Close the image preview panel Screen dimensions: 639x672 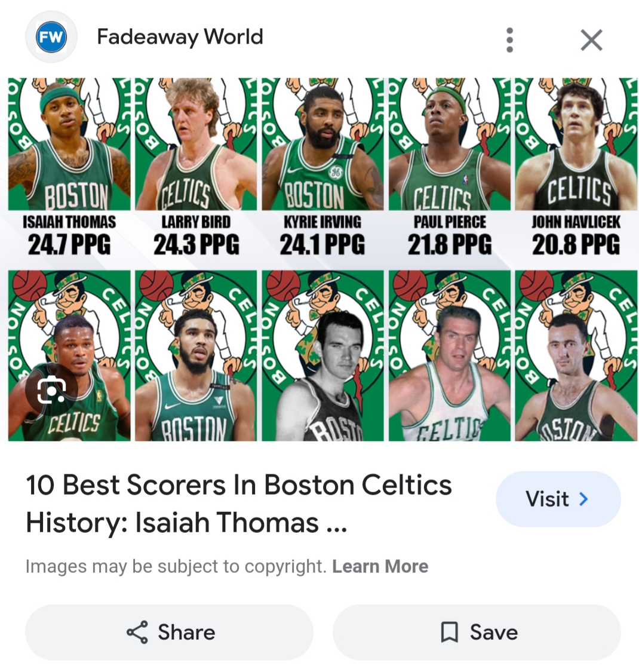[591, 40]
